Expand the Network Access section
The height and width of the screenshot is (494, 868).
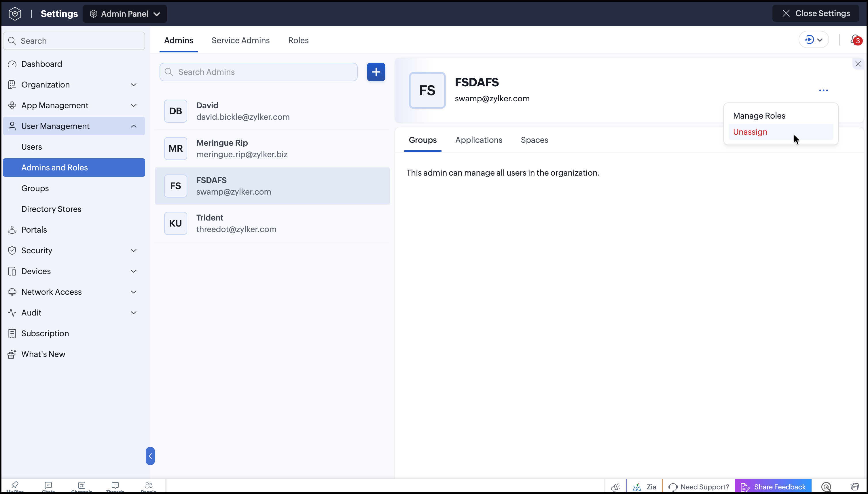click(74, 292)
